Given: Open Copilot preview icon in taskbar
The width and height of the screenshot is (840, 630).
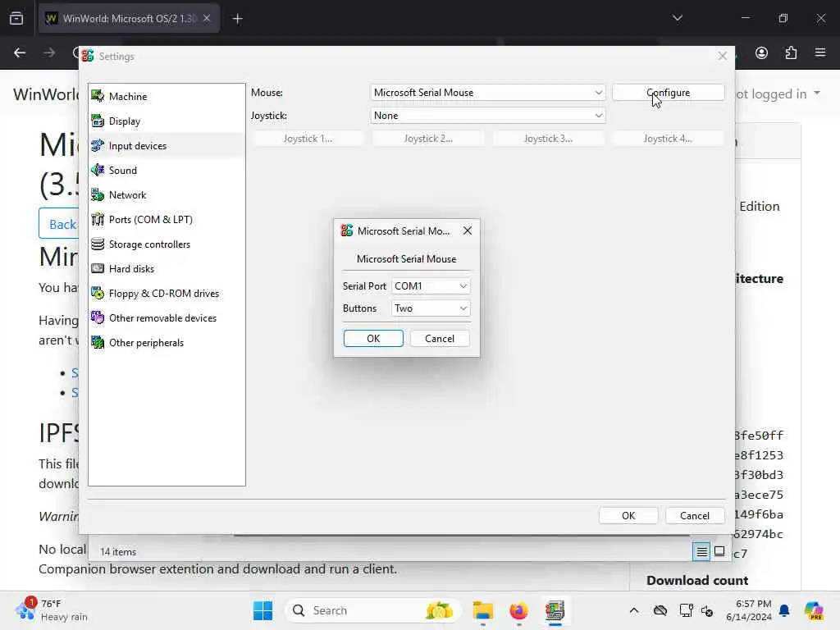Looking at the screenshot, I should click(x=813, y=610).
